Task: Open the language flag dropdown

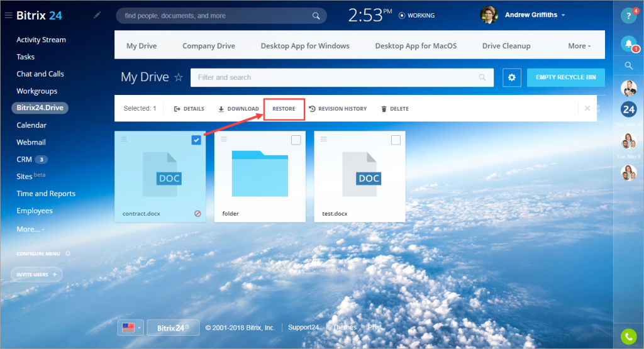Action: [x=131, y=328]
